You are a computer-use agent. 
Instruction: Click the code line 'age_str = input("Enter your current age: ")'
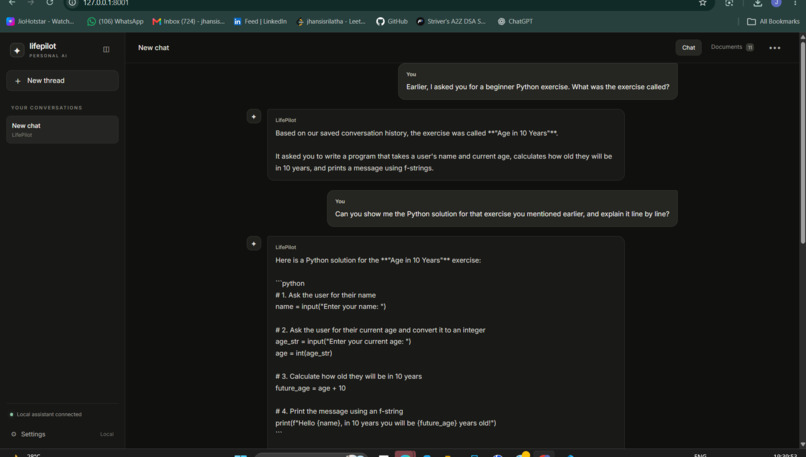(x=343, y=341)
